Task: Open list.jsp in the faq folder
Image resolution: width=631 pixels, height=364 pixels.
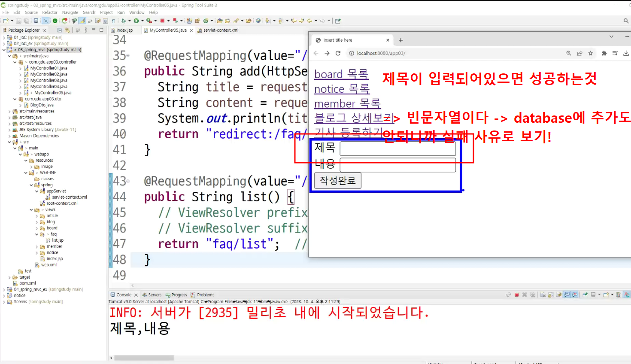Action: click(58, 240)
